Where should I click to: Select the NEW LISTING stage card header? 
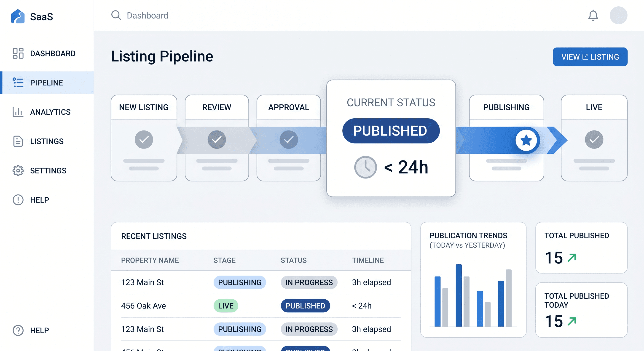coord(144,107)
